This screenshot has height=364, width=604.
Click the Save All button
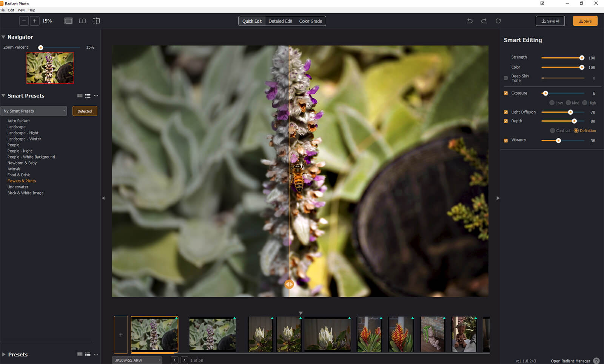click(x=550, y=21)
